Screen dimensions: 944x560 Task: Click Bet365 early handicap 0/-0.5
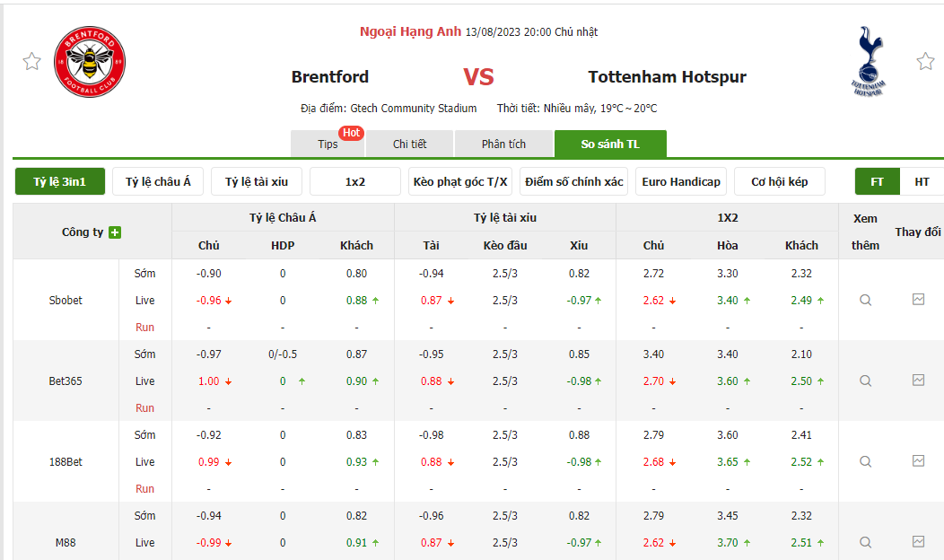[283, 354]
